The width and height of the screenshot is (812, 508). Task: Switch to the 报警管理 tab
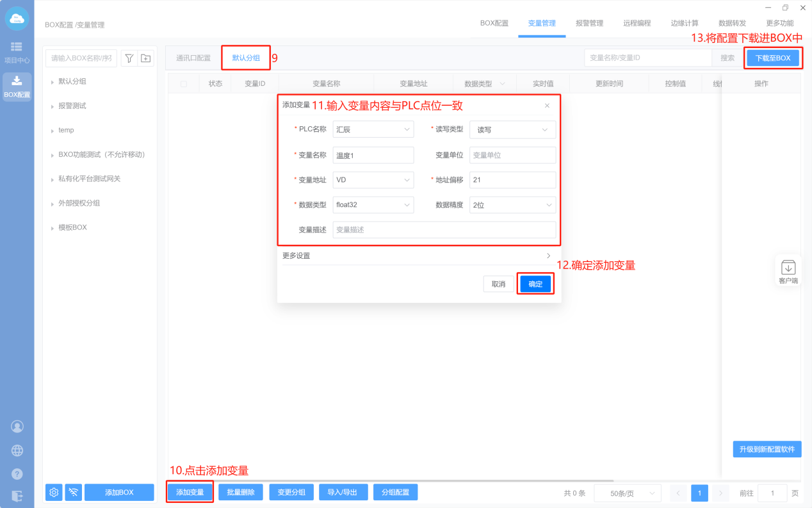point(589,23)
